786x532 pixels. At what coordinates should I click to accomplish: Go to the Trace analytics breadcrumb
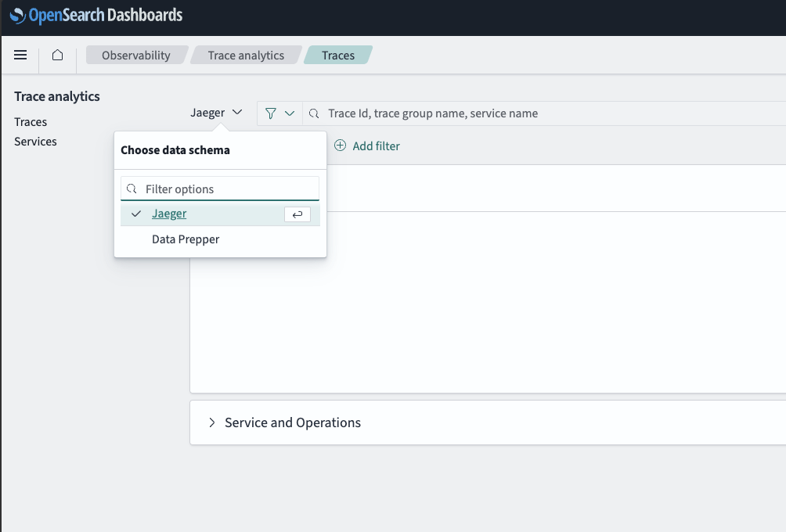[x=246, y=56]
